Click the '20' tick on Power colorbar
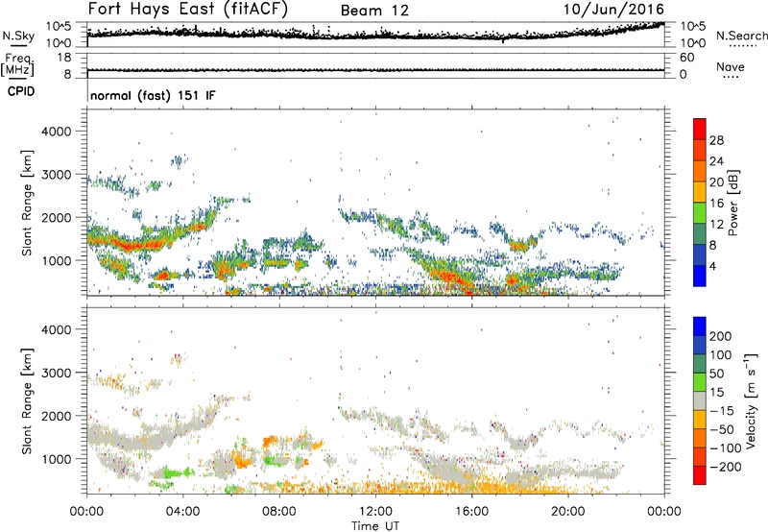 pos(716,182)
